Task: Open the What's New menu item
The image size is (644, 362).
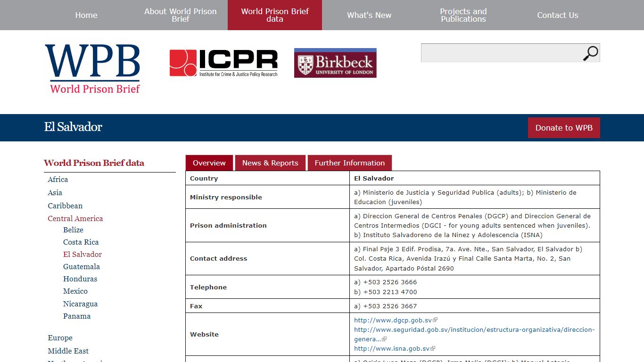Action: (x=369, y=15)
